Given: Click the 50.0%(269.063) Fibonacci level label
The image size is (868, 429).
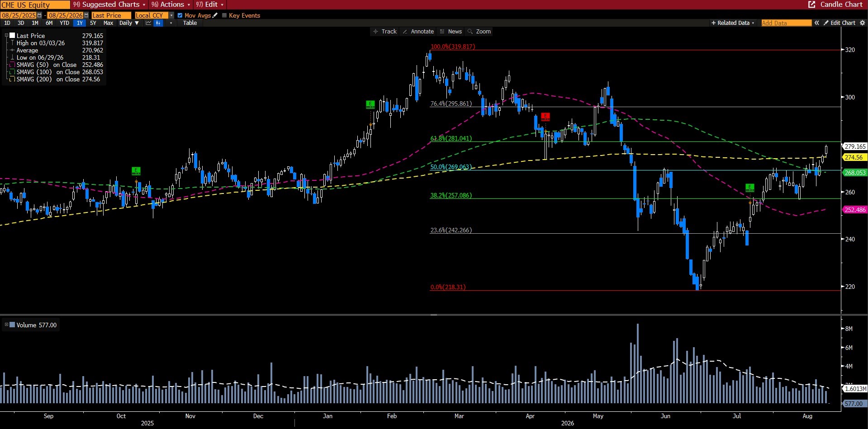Looking at the screenshot, I should (451, 167).
